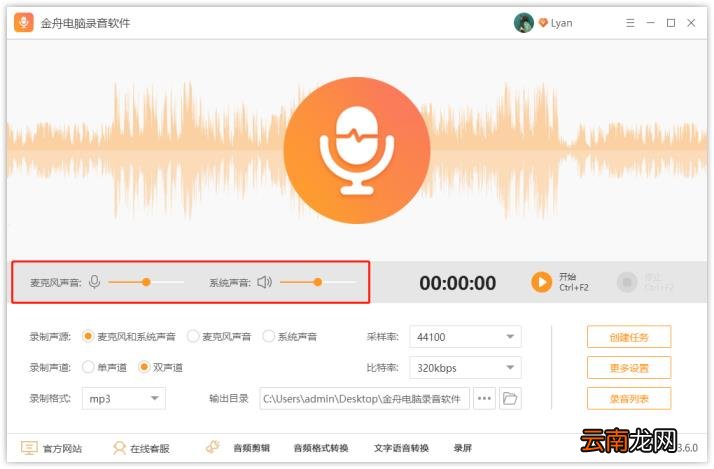The width and height of the screenshot is (714, 469).
Task: Click the VIP diamond badge next to Lyan
Action: pyautogui.click(x=543, y=23)
